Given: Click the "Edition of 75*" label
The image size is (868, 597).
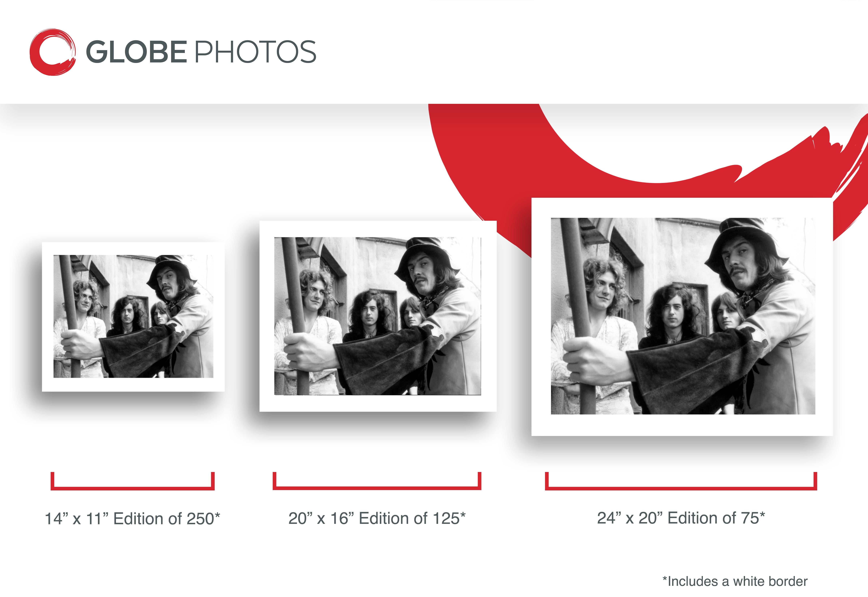Looking at the screenshot, I should tap(717, 518).
